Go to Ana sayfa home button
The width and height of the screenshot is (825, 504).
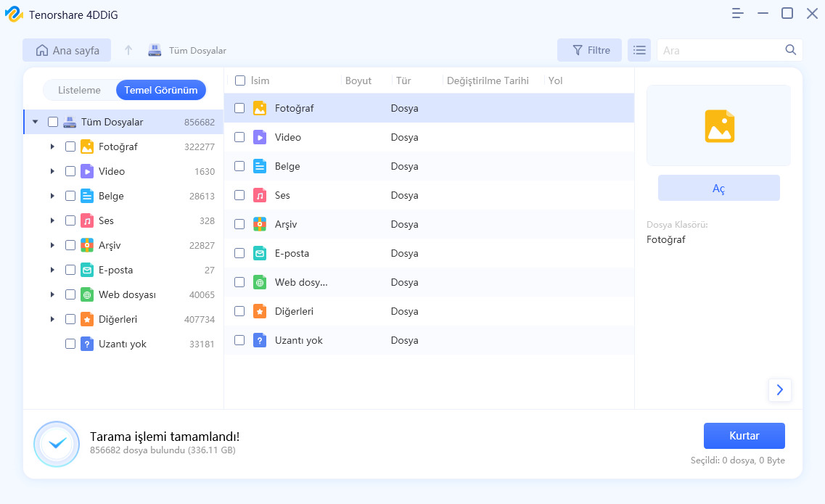tap(67, 50)
